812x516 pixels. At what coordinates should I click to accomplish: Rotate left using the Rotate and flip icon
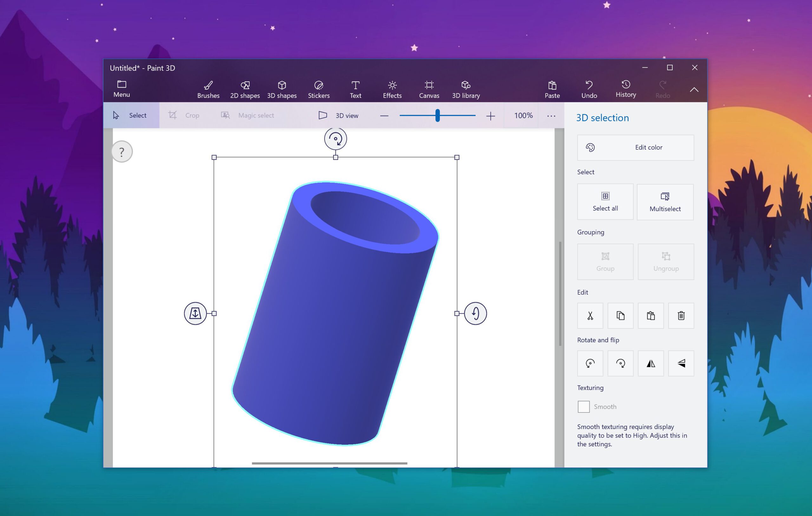coord(590,364)
